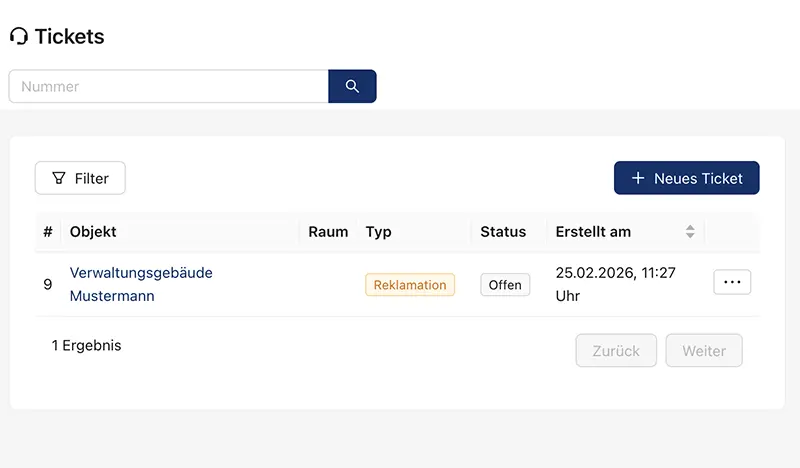The height and width of the screenshot is (468, 800).
Task: Click the plus icon on Neues Ticket
Action: [638, 178]
